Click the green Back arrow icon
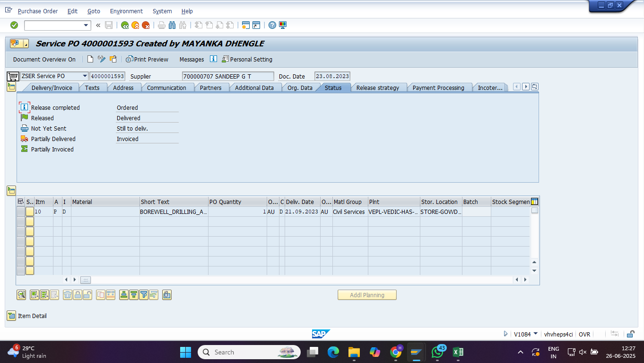644x363 pixels. tap(125, 25)
